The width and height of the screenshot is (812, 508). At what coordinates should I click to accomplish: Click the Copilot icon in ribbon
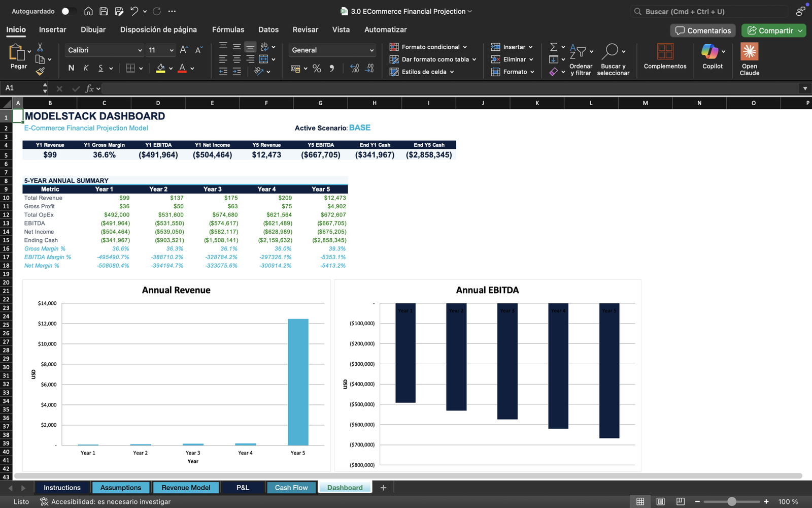[709, 51]
